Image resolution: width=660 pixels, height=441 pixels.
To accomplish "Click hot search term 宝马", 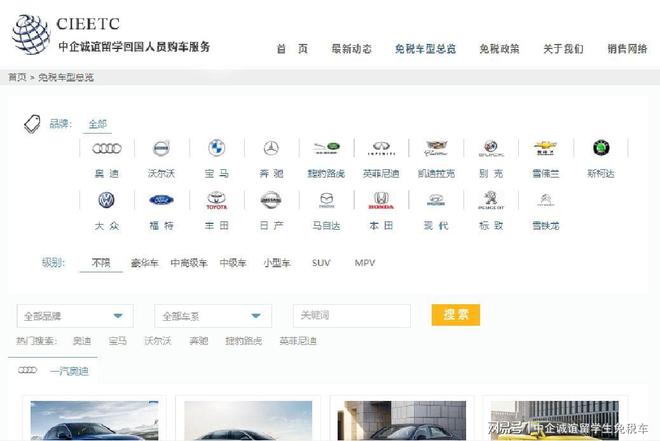I will point(117,341).
